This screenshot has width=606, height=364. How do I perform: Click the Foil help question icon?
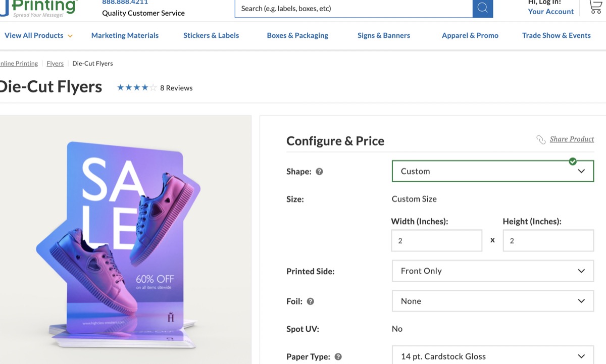[x=311, y=301]
